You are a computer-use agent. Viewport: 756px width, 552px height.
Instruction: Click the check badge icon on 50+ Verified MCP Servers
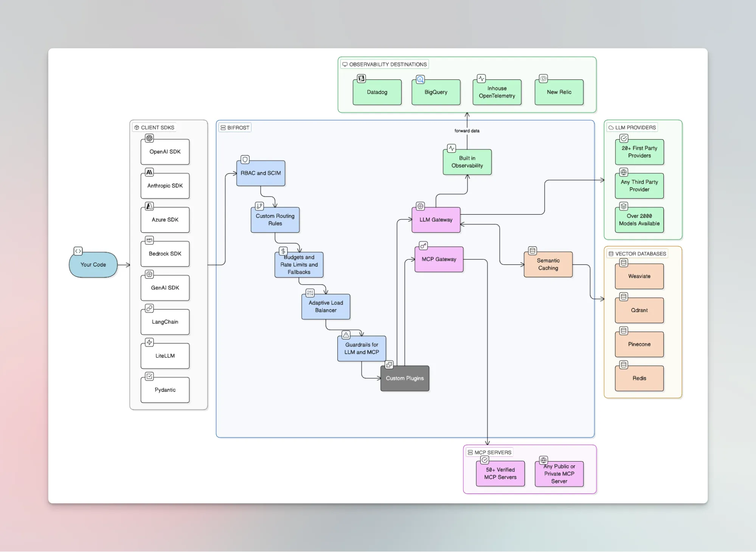tap(484, 460)
